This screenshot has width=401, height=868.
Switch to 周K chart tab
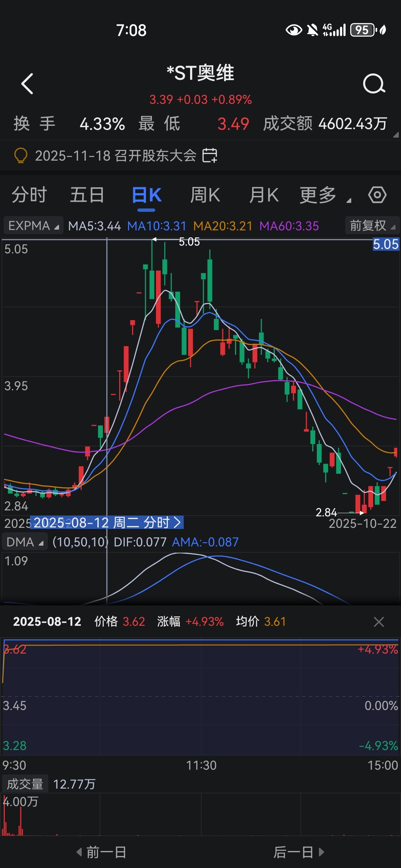[x=205, y=195]
